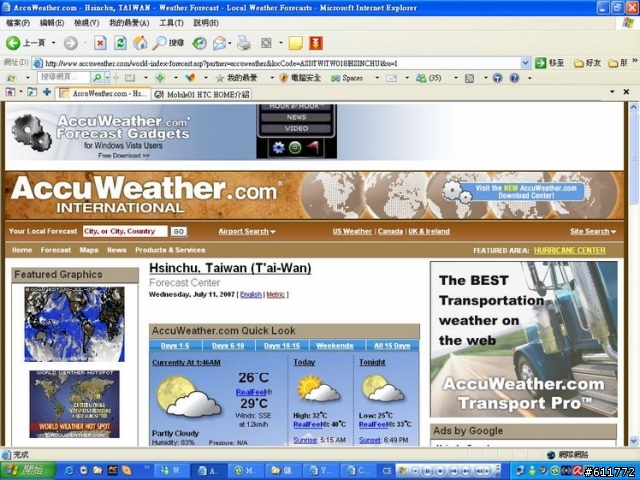Open the HURRICANE CENTER link
The image size is (640, 480).
(570, 250)
